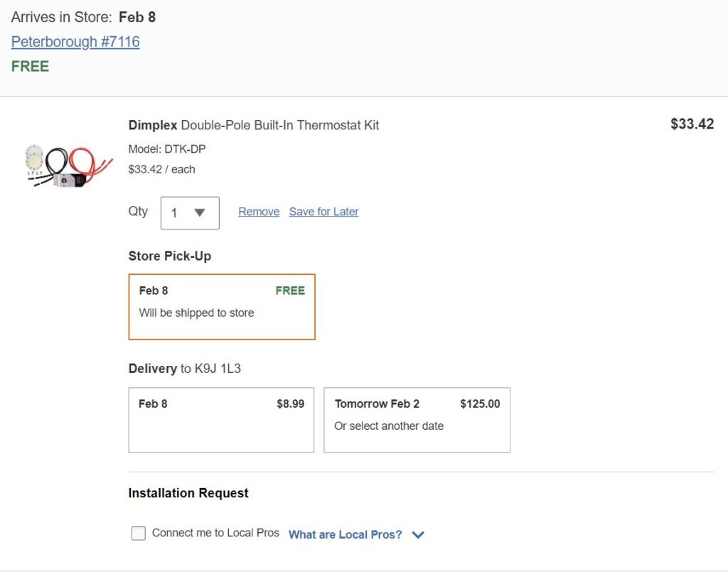Open the Qty quantity dropdown box
This screenshot has height=579, width=728.
[190, 212]
